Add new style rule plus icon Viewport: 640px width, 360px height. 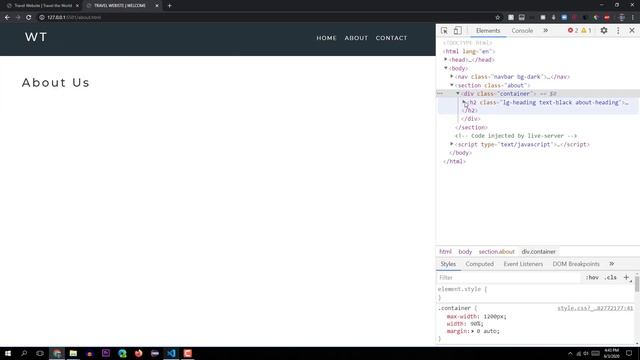pyautogui.click(x=626, y=278)
